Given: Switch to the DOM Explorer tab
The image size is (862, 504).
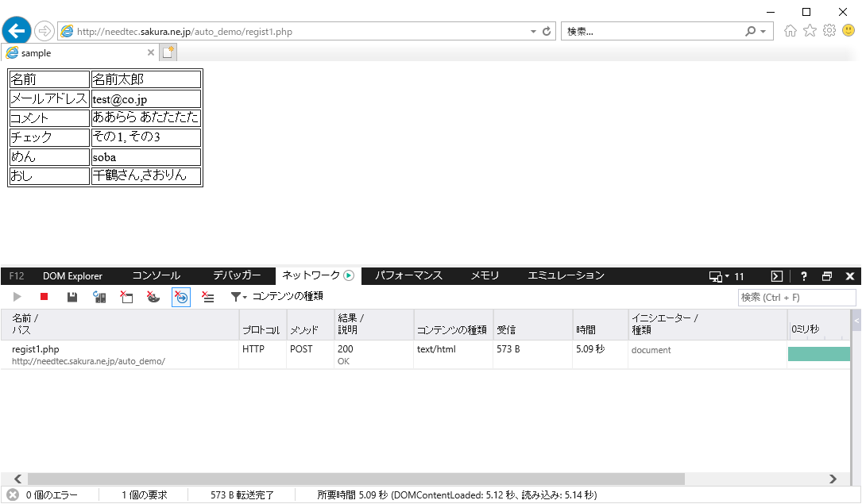Looking at the screenshot, I should click(x=72, y=276).
